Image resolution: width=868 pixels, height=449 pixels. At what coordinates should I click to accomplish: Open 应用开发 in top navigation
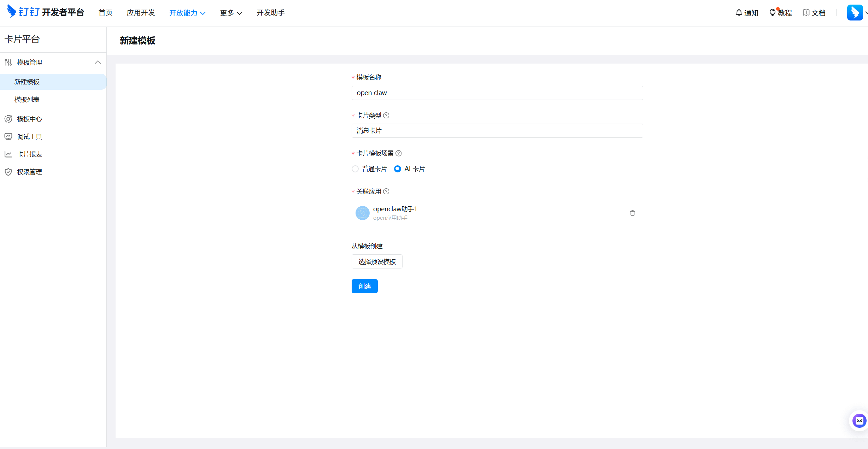click(x=141, y=13)
